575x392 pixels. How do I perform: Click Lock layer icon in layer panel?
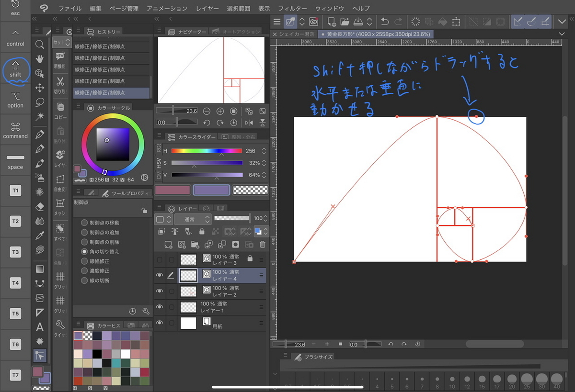click(x=202, y=232)
